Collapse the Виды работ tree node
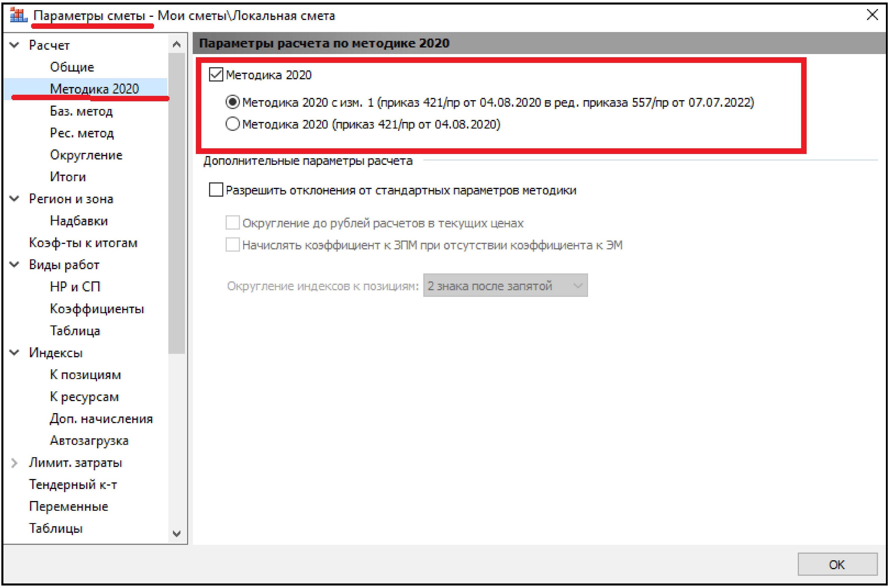The height and width of the screenshot is (588, 890). tap(14, 265)
